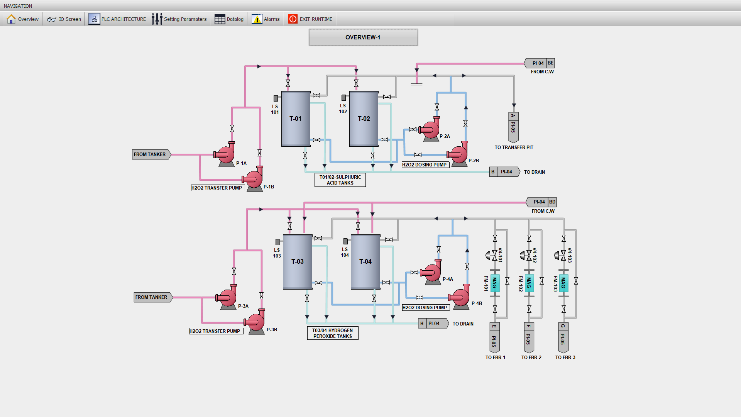Open the Alarms page
The width and height of the screenshot is (741, 417).
(x=266, y=19)
